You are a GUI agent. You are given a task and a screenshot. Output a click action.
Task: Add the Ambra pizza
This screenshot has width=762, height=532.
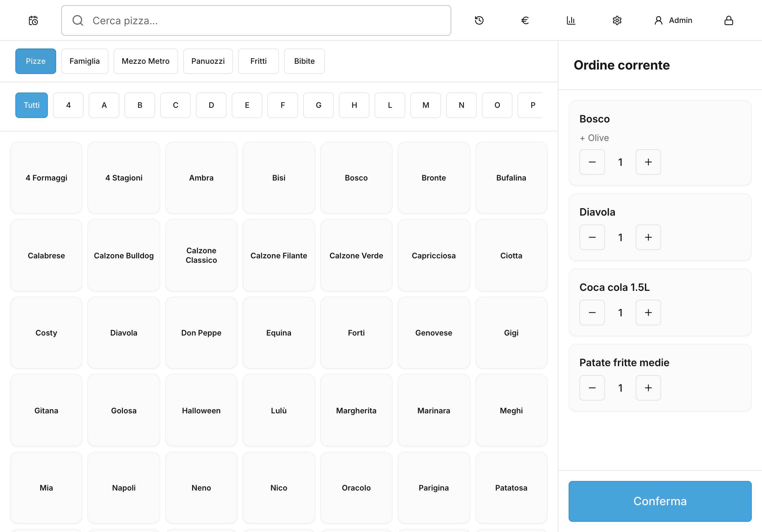pos(201,178)
